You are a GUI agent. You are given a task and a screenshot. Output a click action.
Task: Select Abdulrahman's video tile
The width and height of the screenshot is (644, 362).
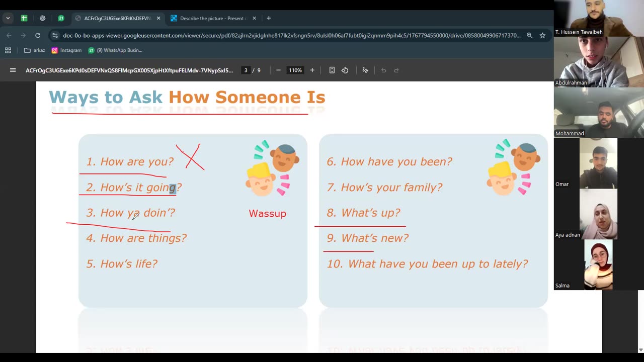(x=599, y=62)
